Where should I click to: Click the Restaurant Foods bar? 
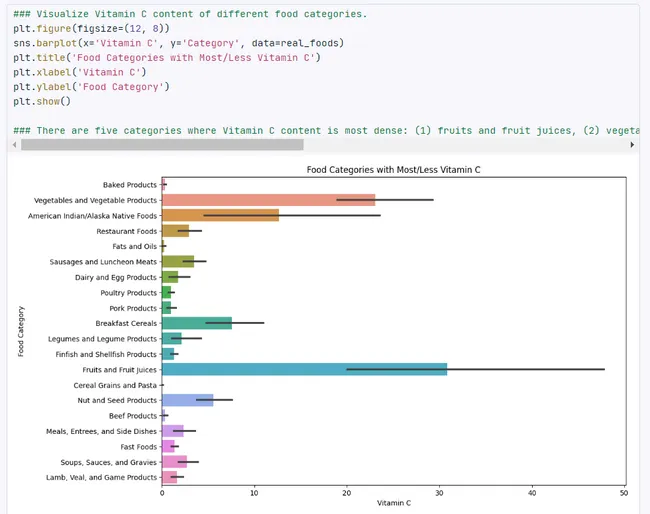coord(175,231)
